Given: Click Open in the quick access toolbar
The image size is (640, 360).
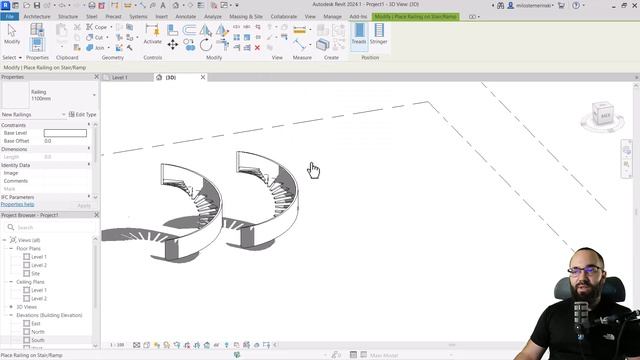Looking at the screenshot, I should [x=27, y=5].
